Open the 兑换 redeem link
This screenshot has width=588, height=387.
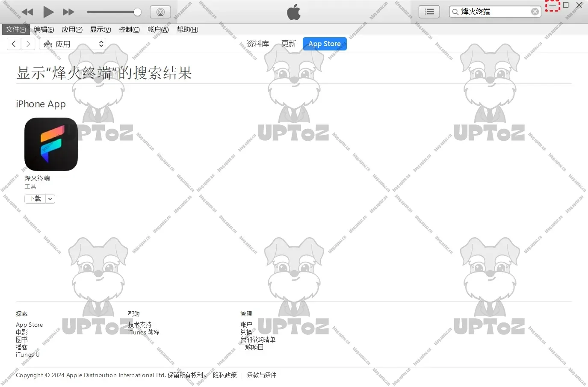pyautogui.click(x=246, y=332)
